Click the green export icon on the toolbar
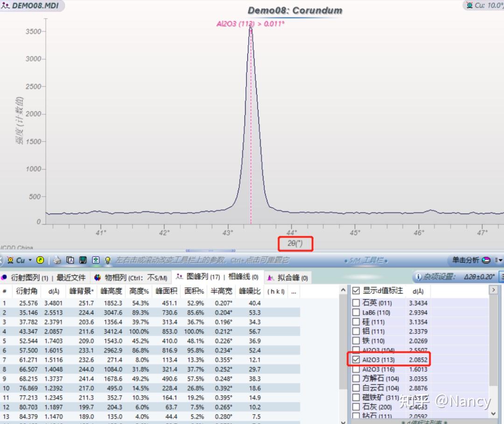This screenshot has width=504, height=424. (x=96, y=260)
